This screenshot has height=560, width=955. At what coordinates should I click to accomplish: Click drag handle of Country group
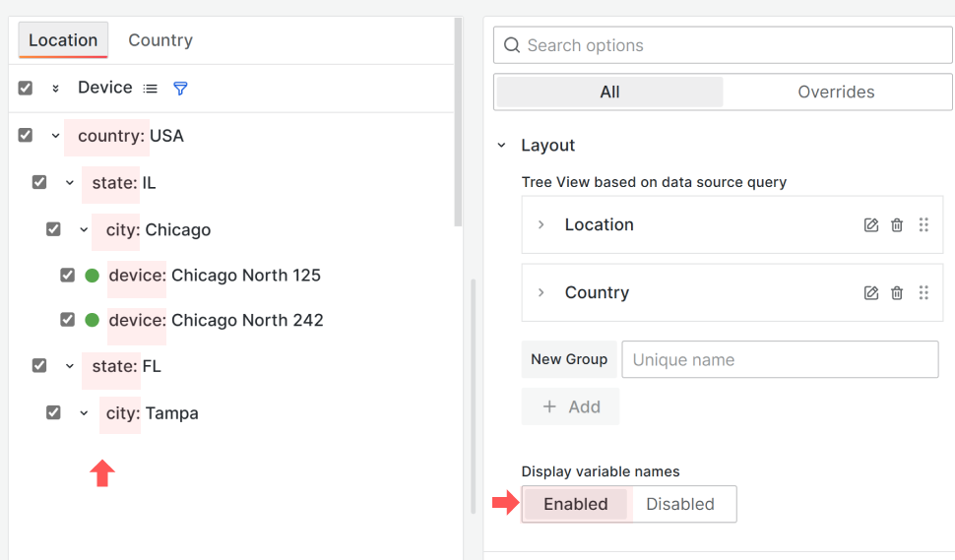[923, 293]
